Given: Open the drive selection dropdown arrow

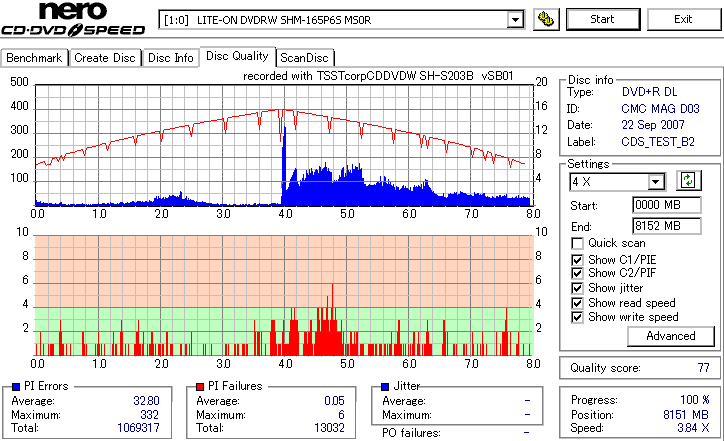Looking at the screenshot, I should (x=515, y=20).
